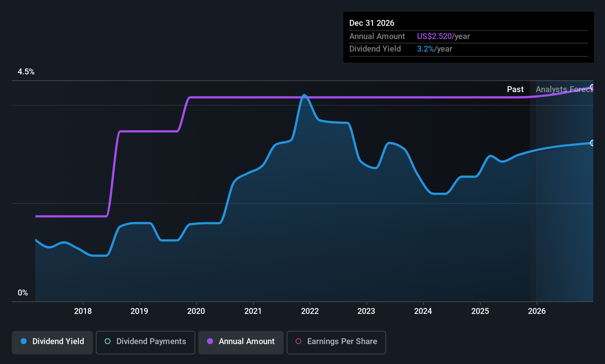Select the 2023 label on the timeline axis
This screenshot has width=605, height=364.
click(x=366, y=311)
